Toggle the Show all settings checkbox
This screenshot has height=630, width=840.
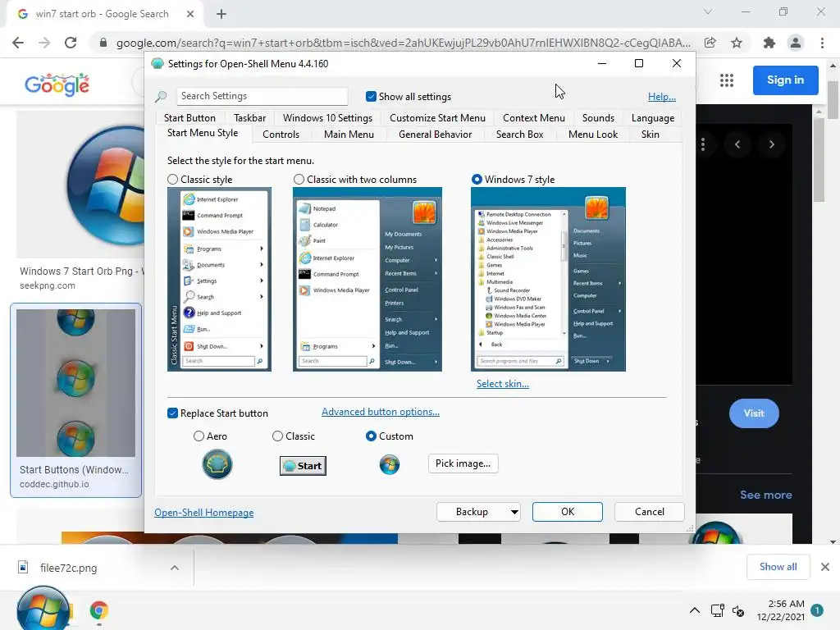click(x=371, y=97)
